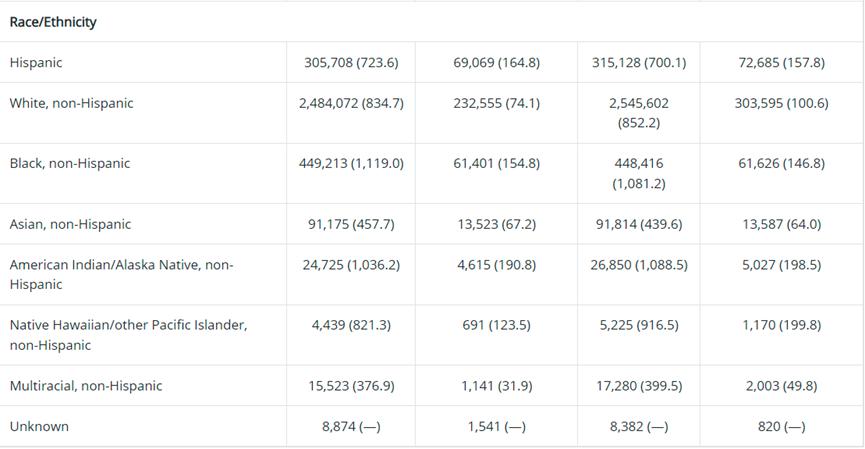865x449 pixels.
Task: Select the cell with 2,003 (49.8)
Action: point(781,386)
